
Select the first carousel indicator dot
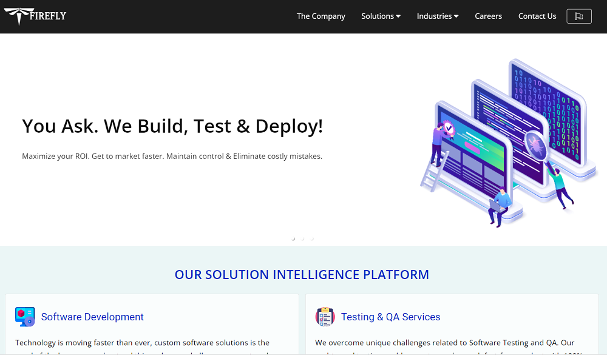click(x=293, y=239)
